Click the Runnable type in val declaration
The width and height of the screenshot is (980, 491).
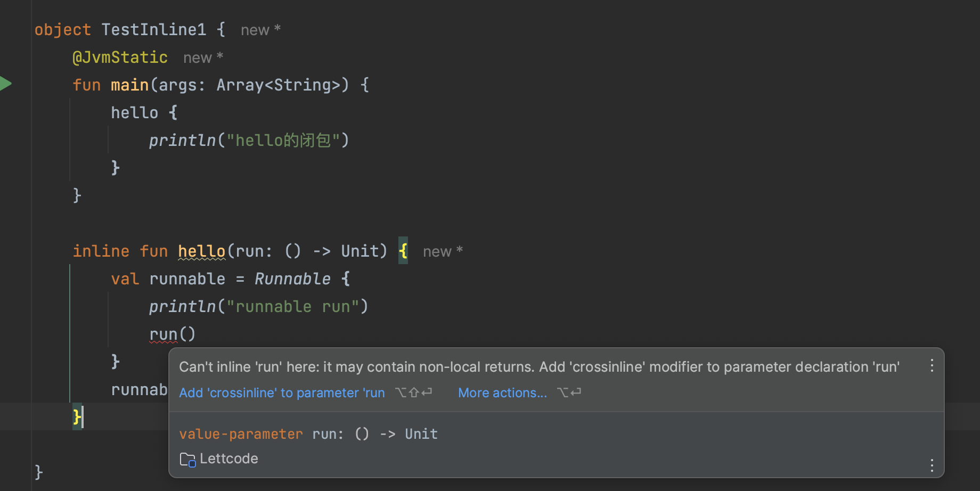(x=292, y=279)
